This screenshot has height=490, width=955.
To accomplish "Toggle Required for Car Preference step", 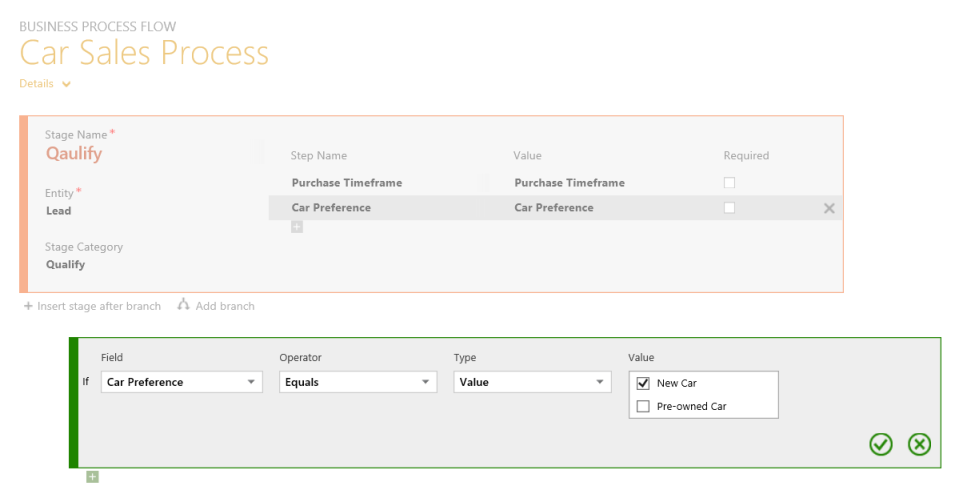I will [729, 208].
